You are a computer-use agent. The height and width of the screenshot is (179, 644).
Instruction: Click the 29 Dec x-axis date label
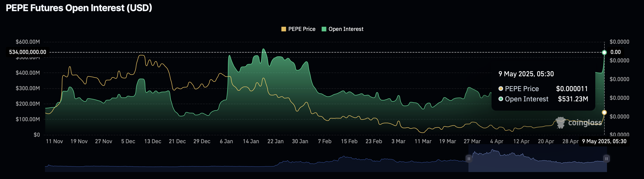[202, 141]
